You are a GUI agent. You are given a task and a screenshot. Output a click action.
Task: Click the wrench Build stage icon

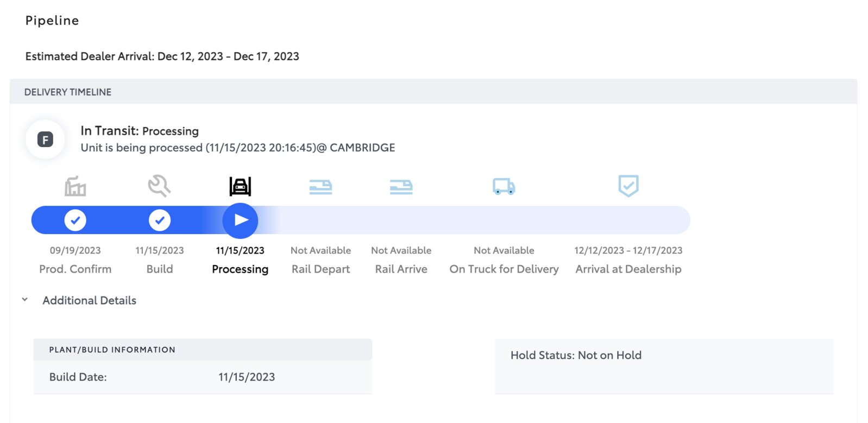(159, 186)
